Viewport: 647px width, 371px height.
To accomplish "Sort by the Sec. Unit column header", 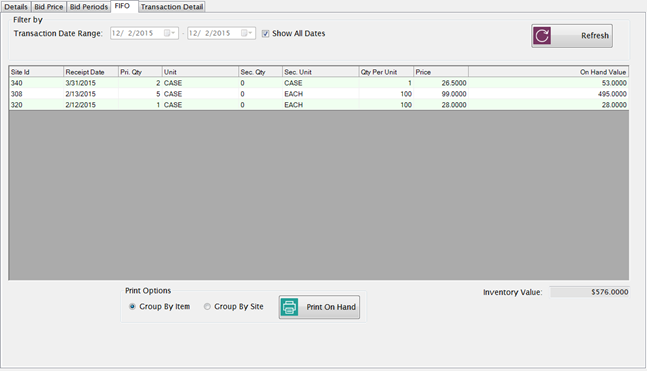I will 321,72.
